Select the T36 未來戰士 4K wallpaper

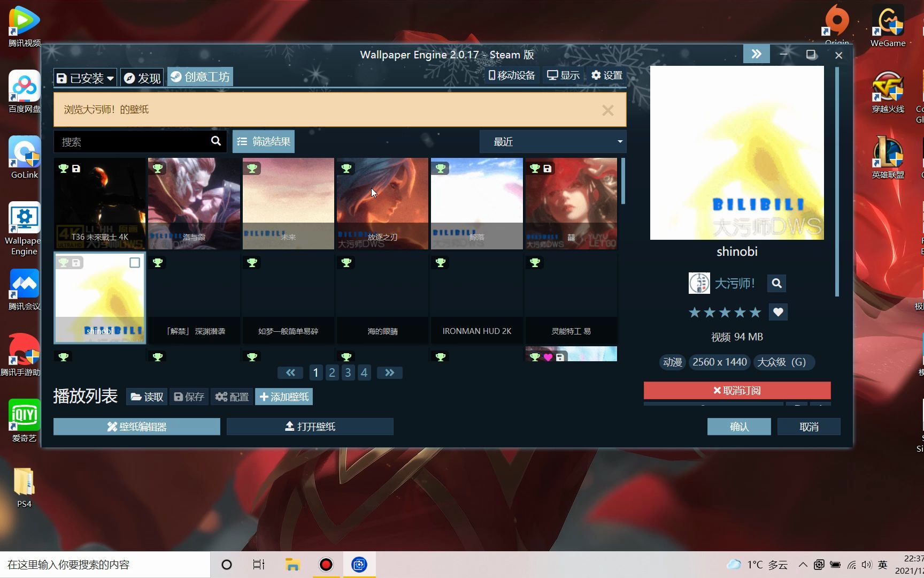[x=99, y=203]
